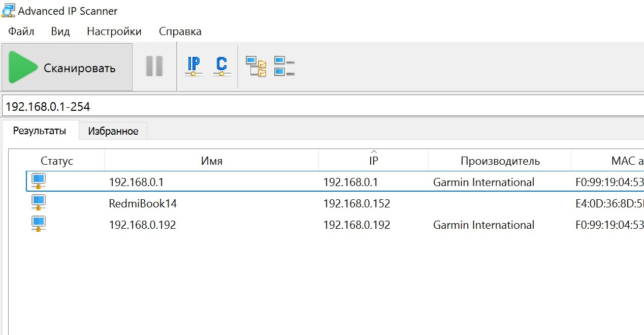
Task: Click the Advanced IP Scanner title icon
Action: (8, 10)
